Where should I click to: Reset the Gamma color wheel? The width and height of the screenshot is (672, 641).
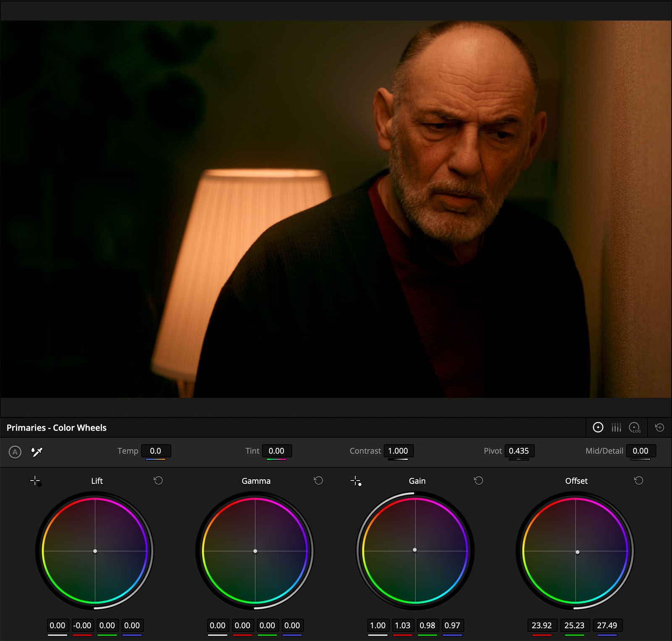tap(318, 481)
